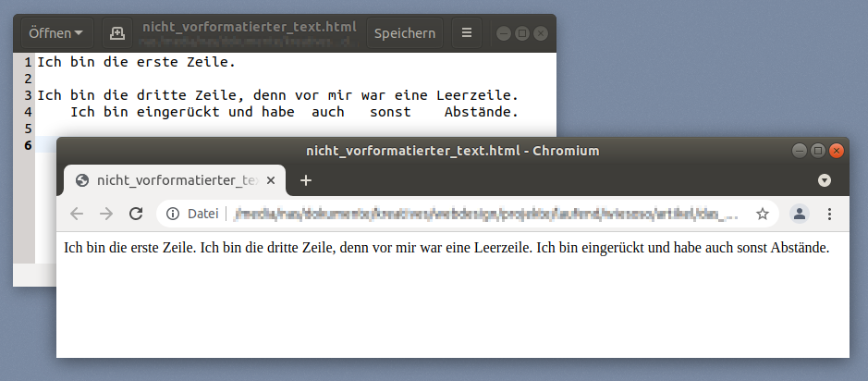Close the nicht_vorformatierter_text Chromium tab
Viewport: 868px width, 381px height.
271,180
